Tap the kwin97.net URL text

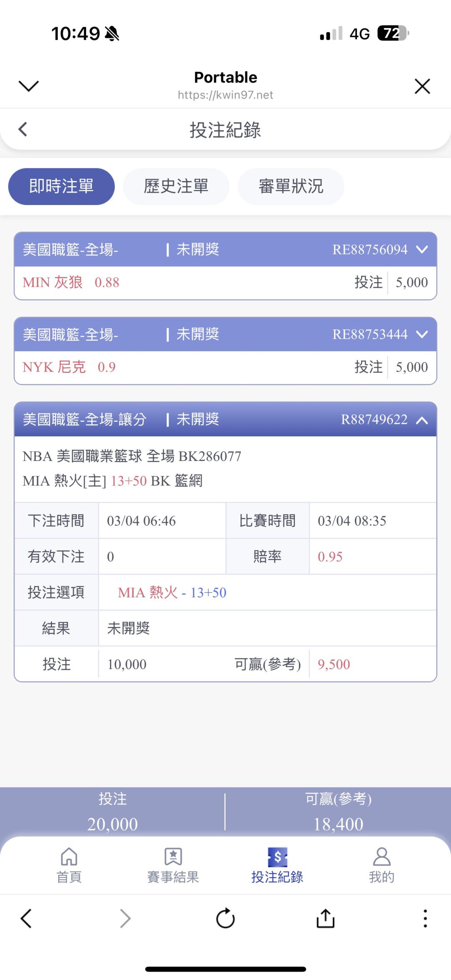[x=225, y=95]
